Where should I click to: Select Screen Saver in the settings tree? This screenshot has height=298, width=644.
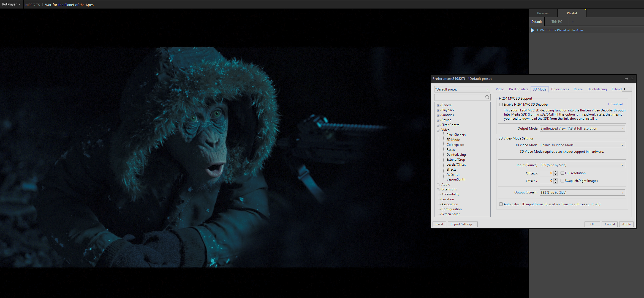tap(450, 214)
